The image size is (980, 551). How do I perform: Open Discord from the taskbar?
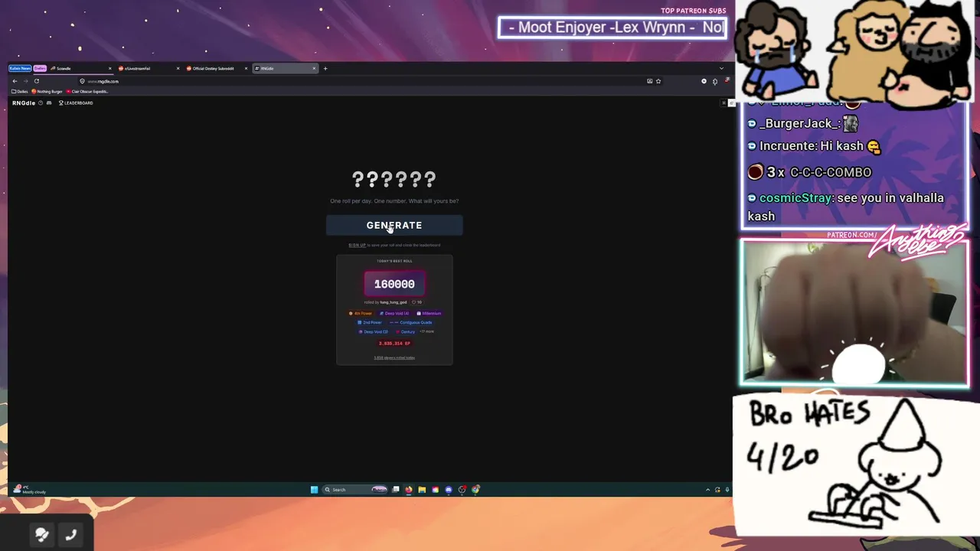449,490
